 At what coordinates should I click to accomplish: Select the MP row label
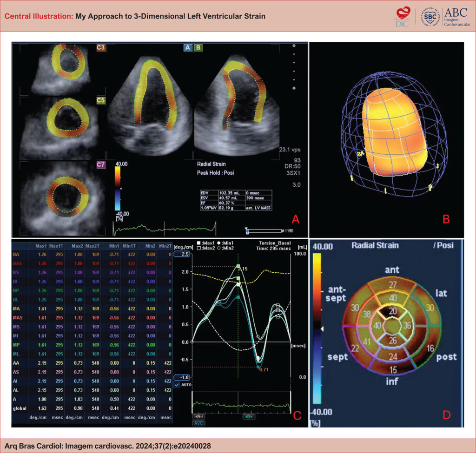16,345
